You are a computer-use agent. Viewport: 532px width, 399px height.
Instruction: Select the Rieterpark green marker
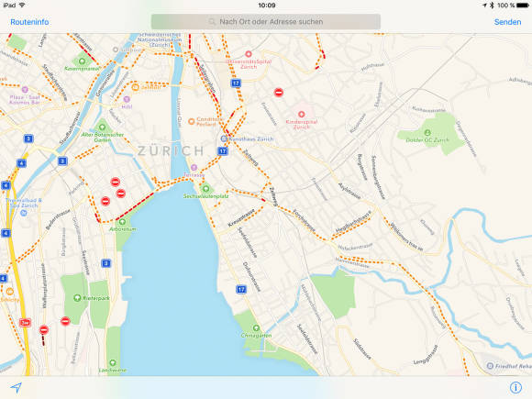(x=77, y=298)
